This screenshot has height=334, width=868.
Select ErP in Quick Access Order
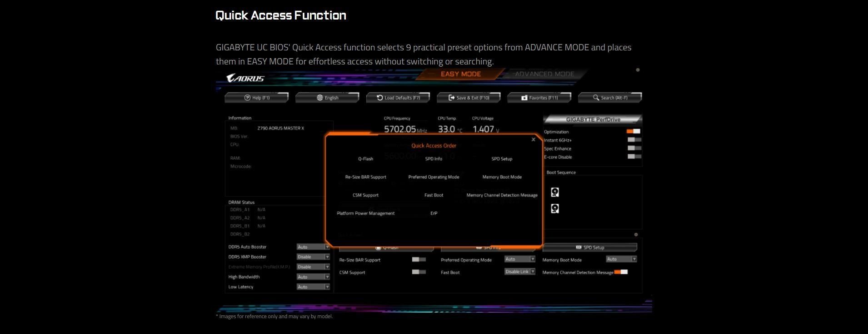pyautogui.click(x=434, y=213)
